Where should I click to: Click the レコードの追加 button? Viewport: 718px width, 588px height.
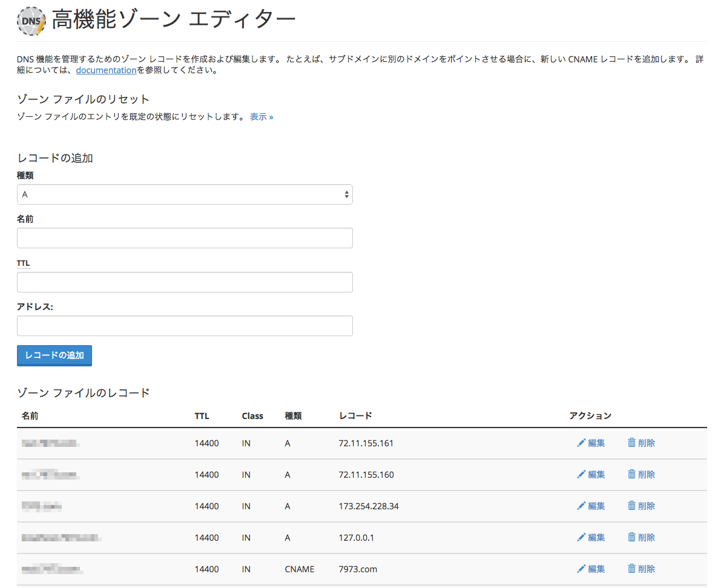pos(54,356)
